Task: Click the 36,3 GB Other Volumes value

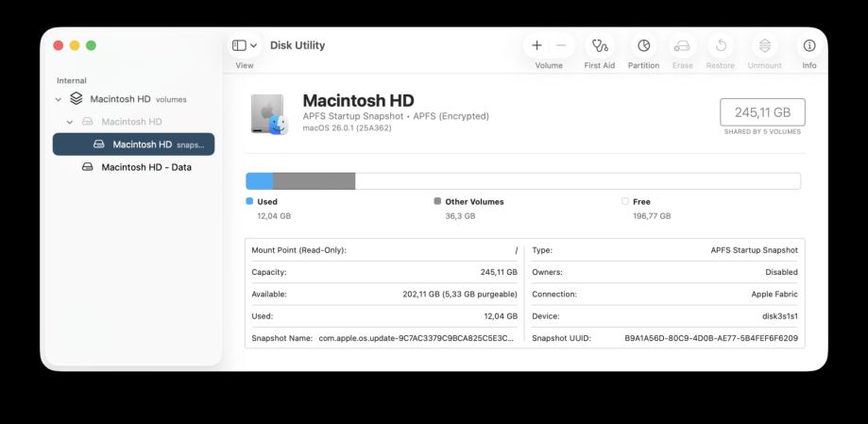Action: coord(460,216)
